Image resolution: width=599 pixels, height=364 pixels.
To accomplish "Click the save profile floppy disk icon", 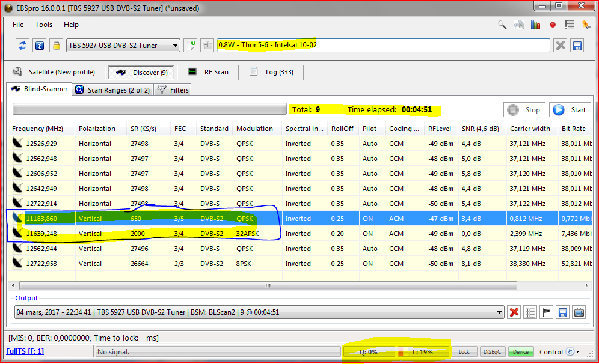I will pos(577,46).
